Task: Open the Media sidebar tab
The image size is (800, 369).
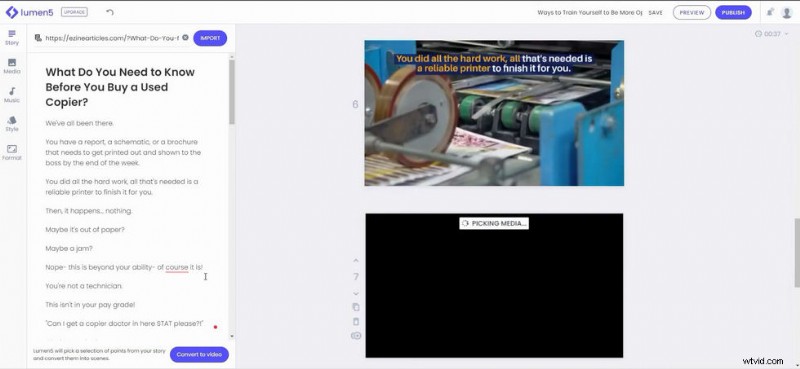Action: click(x=12, y=66)
